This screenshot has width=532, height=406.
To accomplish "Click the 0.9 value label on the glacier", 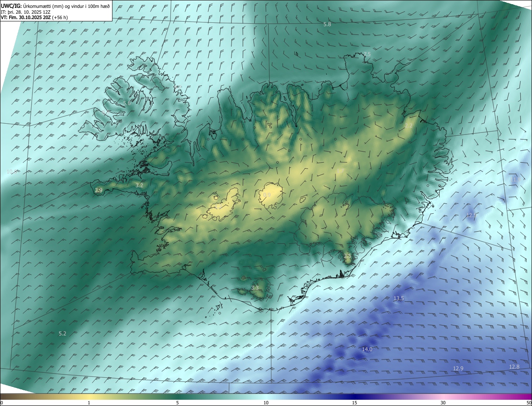I will tap(267, 195).
